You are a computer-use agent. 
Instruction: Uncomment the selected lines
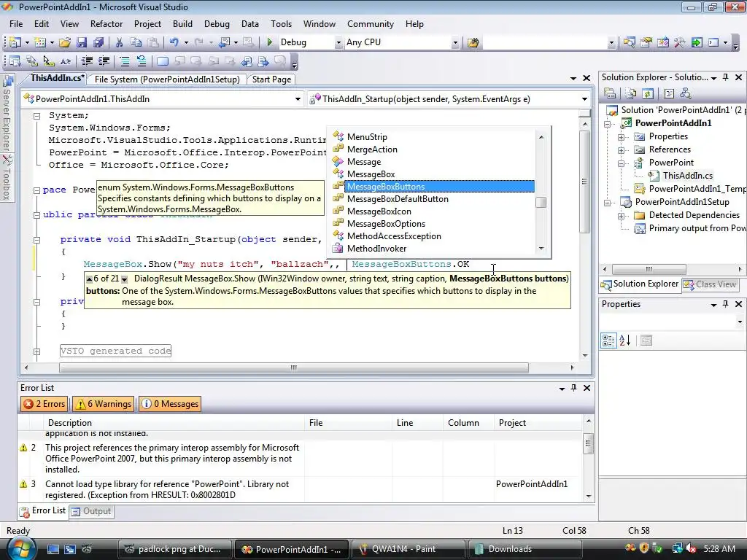(142, 61)
